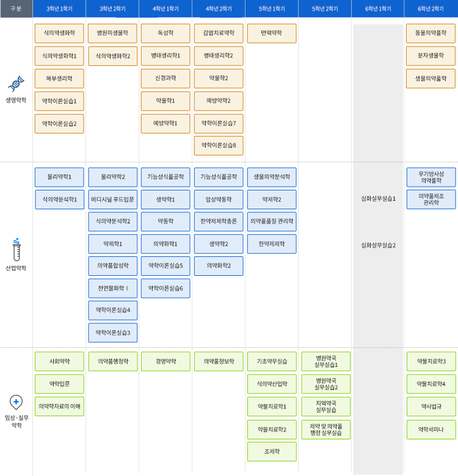Viewport: 458px width, 476px height.
Task: Open the 조제학 course box
Action: pos(272,452)
